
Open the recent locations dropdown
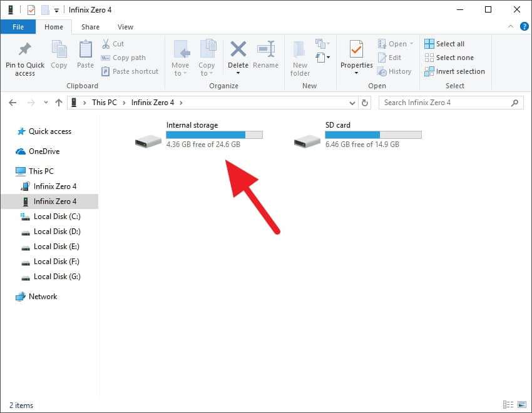(x=46, y=103)
